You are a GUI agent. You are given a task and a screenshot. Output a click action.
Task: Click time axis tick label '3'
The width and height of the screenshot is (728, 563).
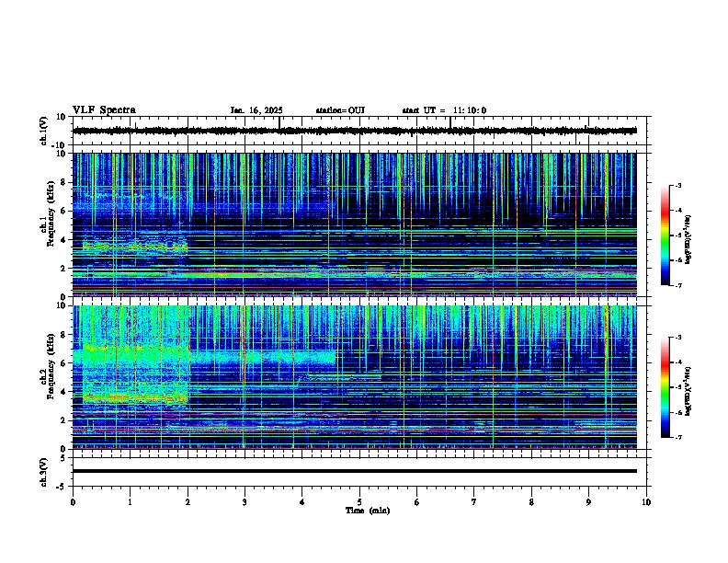(x=245, y=502)
